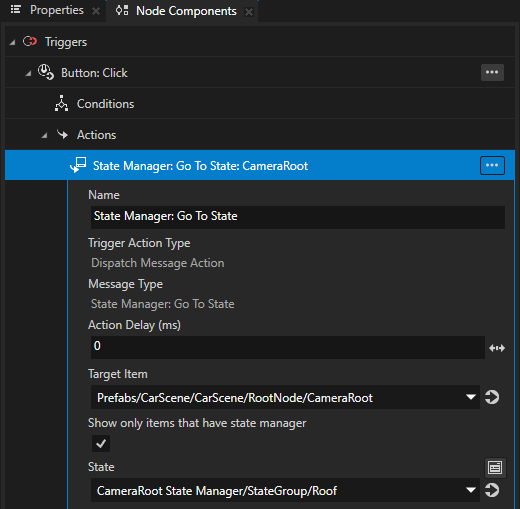520x509 pixels.
Task: Click the Triggers red arrow icon
Action: [30, 42]
